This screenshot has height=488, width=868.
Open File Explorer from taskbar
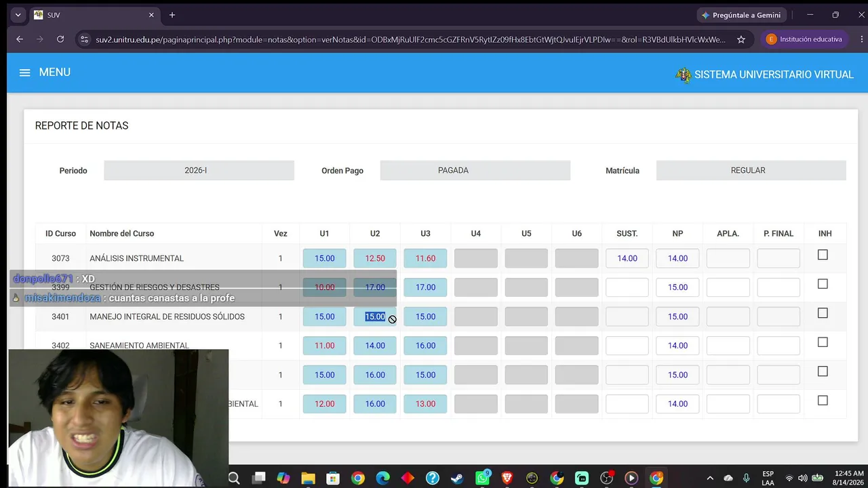click(x=308, y=479)
